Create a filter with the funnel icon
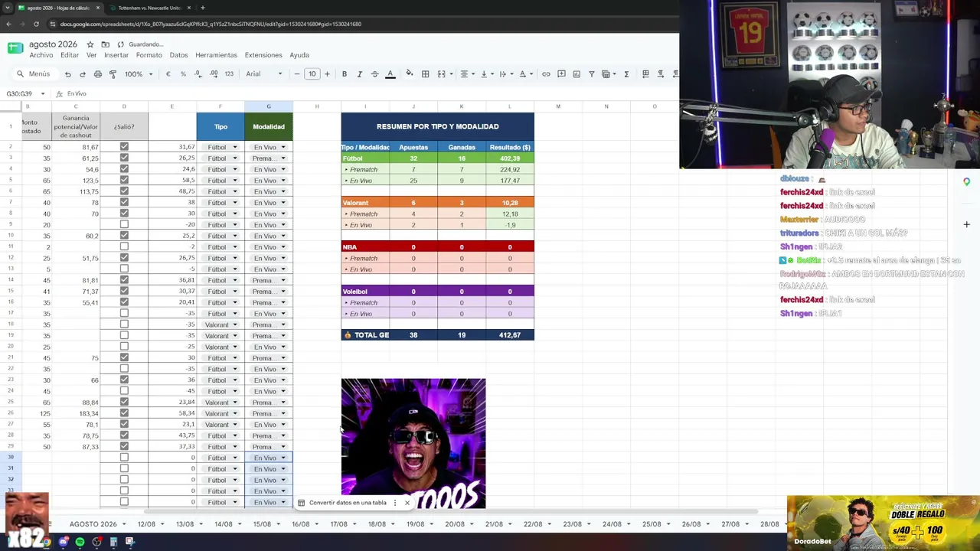 point(592,74)
